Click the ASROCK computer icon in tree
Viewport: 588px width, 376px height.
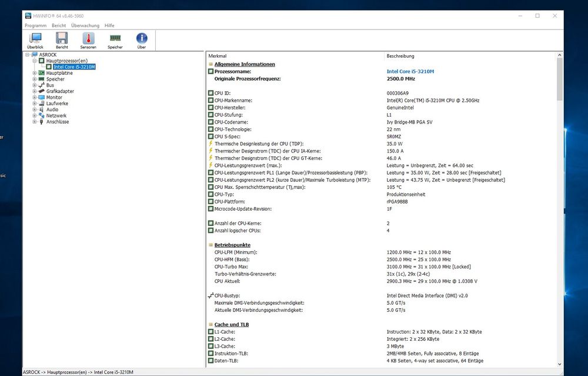click(35, 55)
